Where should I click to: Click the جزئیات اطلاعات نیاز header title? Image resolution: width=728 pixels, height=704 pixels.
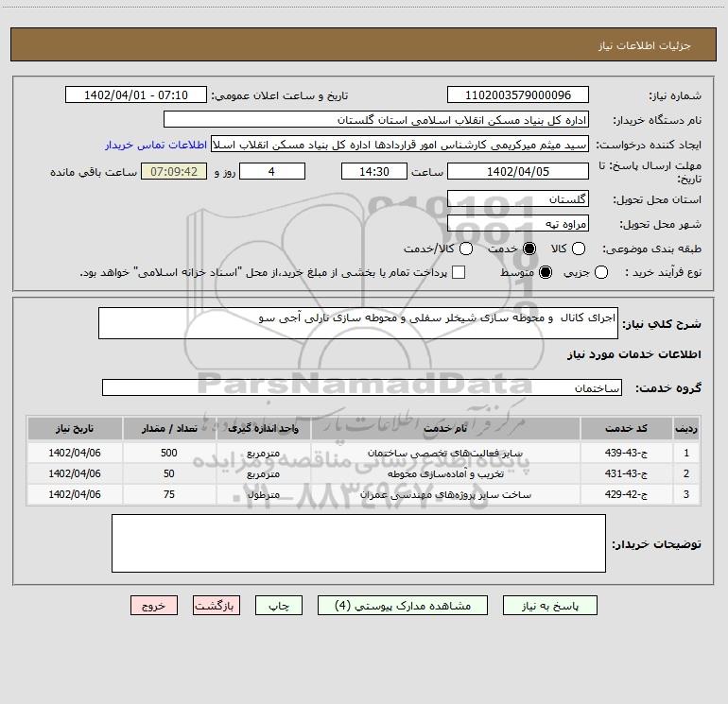click(x=644, y=45)
